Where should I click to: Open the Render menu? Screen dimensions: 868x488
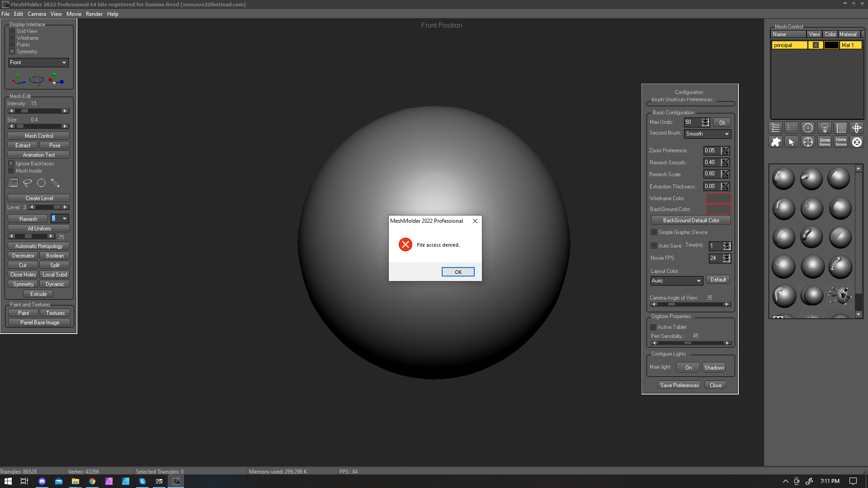[x=94, y=14]
